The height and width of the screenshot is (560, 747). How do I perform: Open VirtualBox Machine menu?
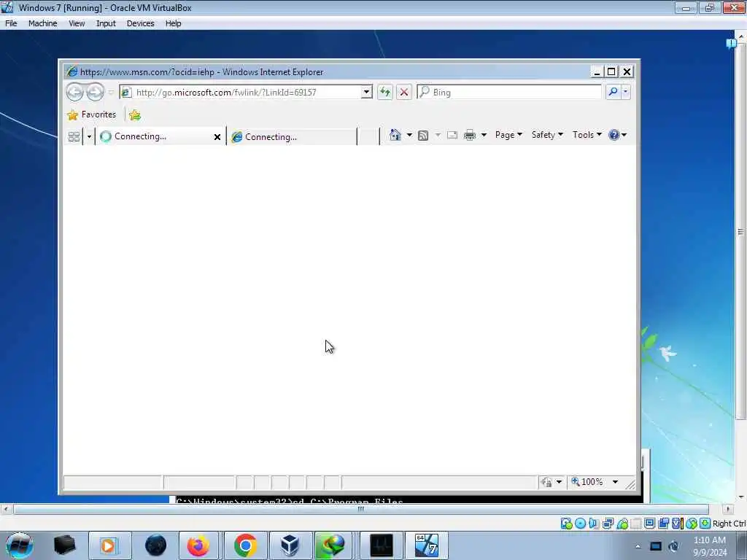[x=42, y=23]
